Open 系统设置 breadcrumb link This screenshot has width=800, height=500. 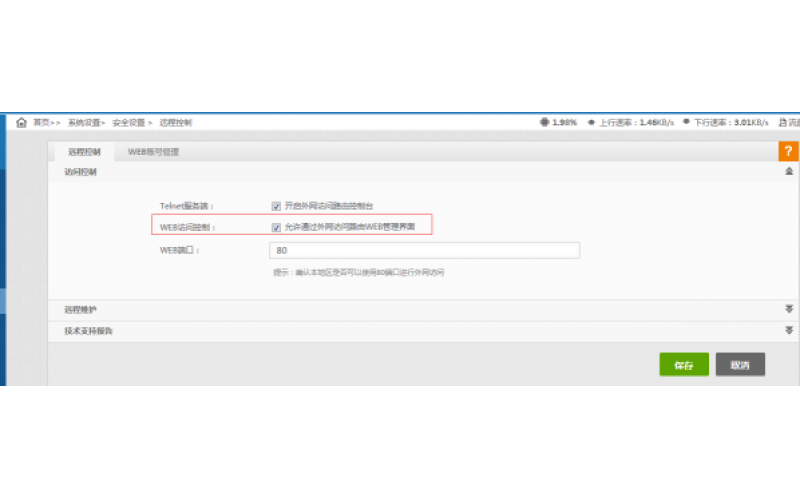pos(84,122)
